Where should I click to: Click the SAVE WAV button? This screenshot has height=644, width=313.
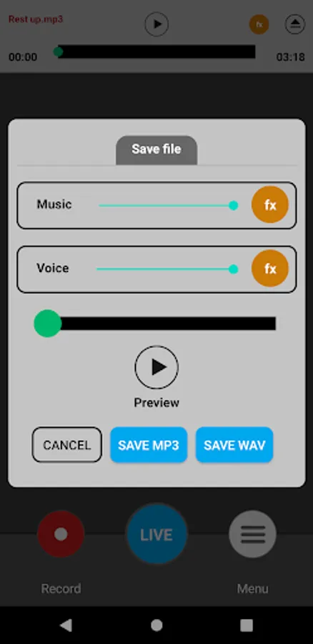pyautogui.click(x=234, y=445)
